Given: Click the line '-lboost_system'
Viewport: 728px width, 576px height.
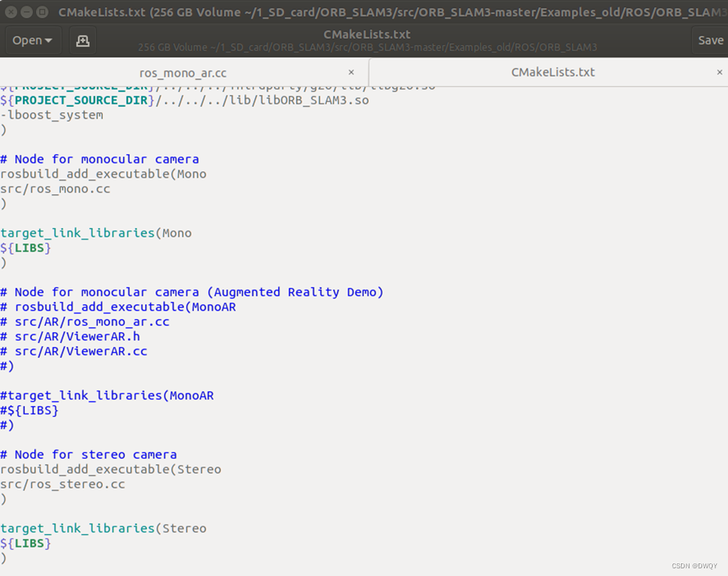Looking at the screenshot, I should (52, 115).
